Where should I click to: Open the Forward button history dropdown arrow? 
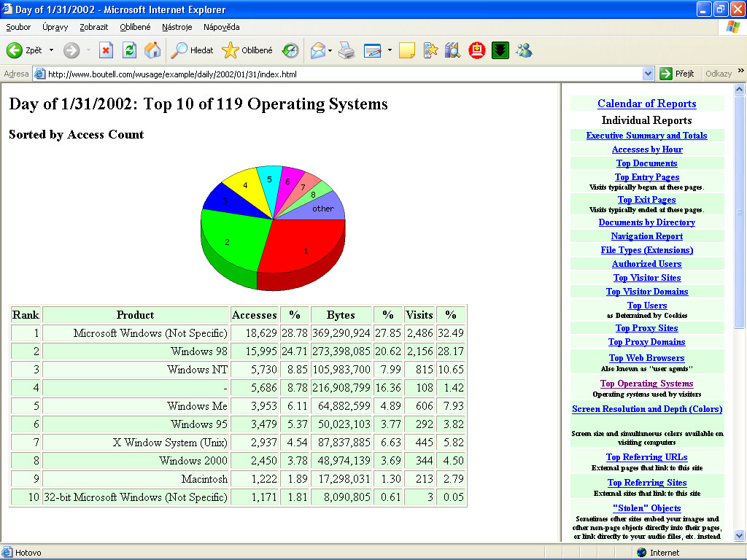point(88,50)
